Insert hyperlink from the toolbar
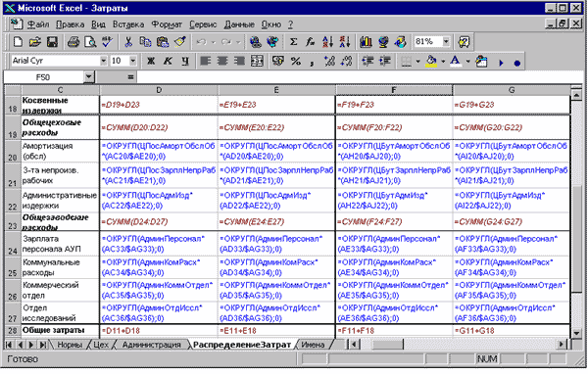This screenshot has width=588, height=374. [x=256, y=41]
